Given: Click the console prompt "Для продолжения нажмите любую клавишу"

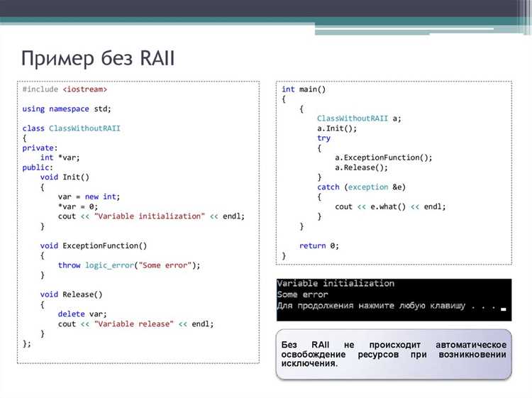Looking at the screenshot, I should click(371, 306).
